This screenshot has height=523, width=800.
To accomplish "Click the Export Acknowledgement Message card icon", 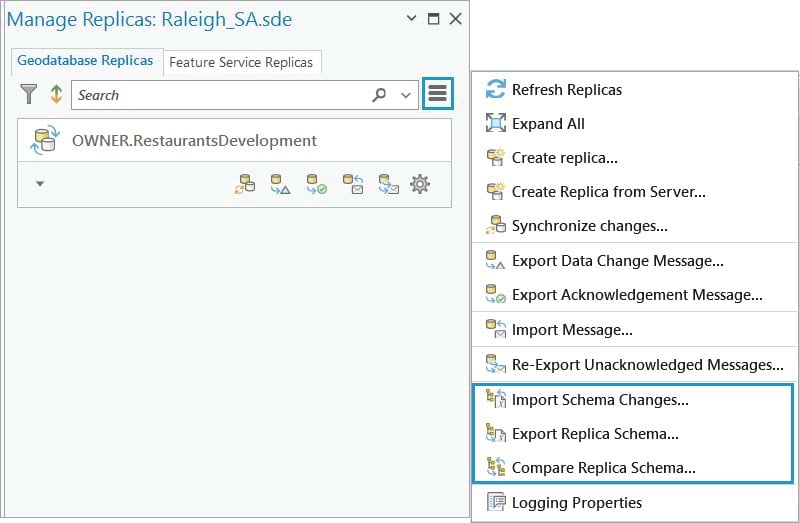I will pos(316,184).
